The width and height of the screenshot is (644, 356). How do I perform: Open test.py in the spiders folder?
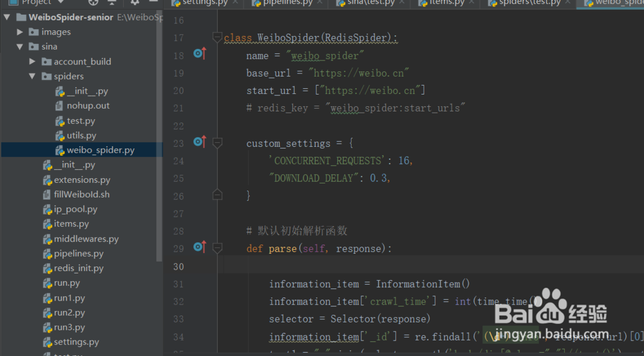click(x=81, y=121)
